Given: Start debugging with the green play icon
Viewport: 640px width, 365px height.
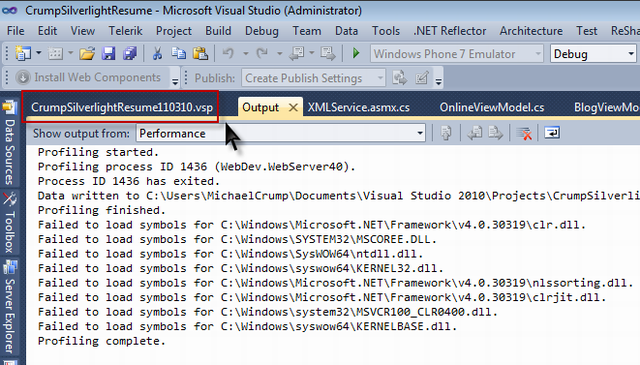Looking at the screenshot, I should pos(356,53).
